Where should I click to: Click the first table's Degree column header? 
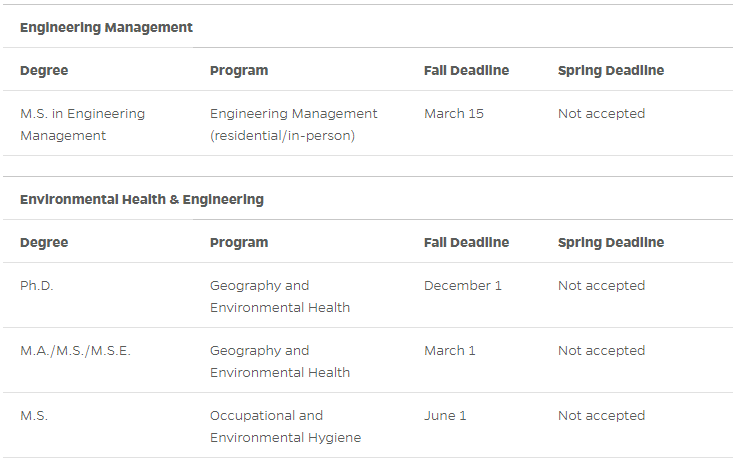(44, 70)
